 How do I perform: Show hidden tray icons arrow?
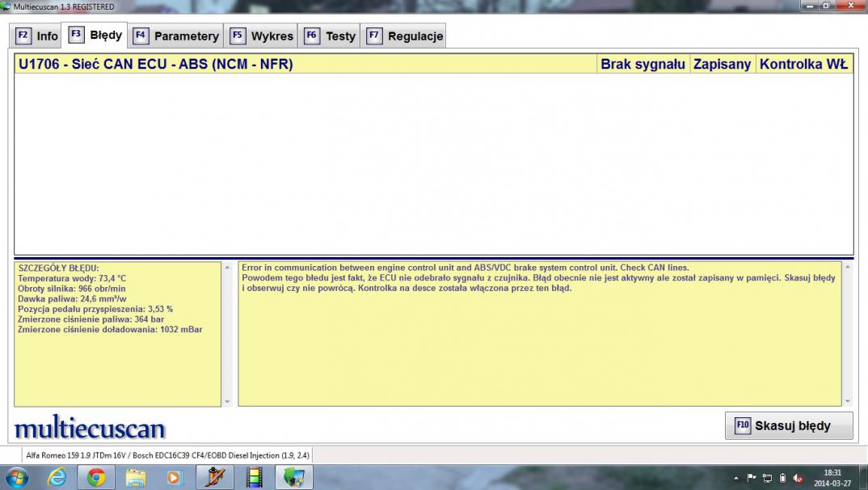(x=735, y=478)
